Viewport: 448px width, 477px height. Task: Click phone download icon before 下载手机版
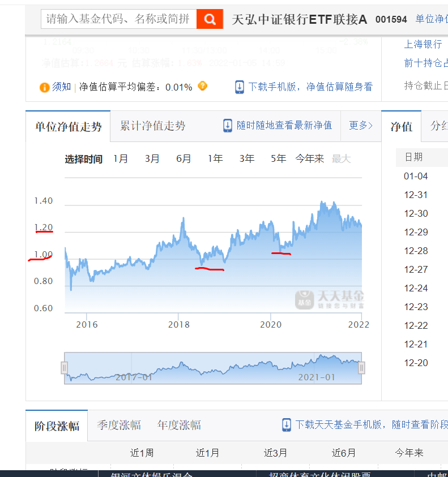240,87
